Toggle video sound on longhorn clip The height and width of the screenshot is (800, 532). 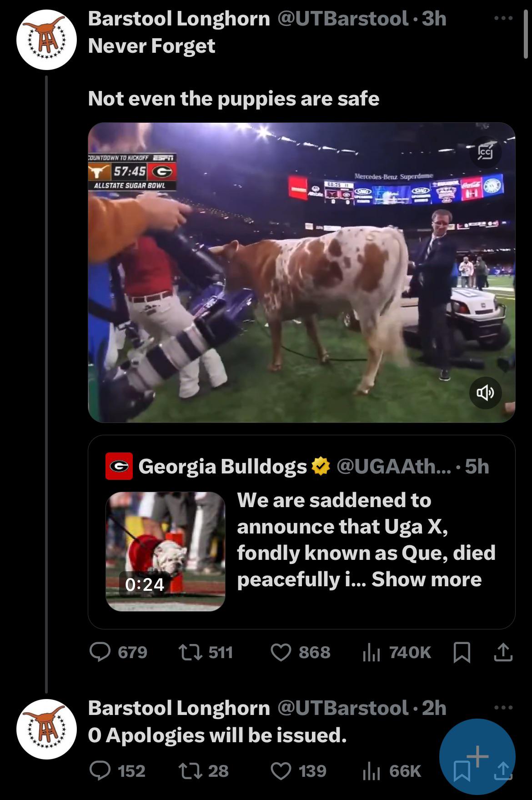pyautogui.click(x=486, y=392)
